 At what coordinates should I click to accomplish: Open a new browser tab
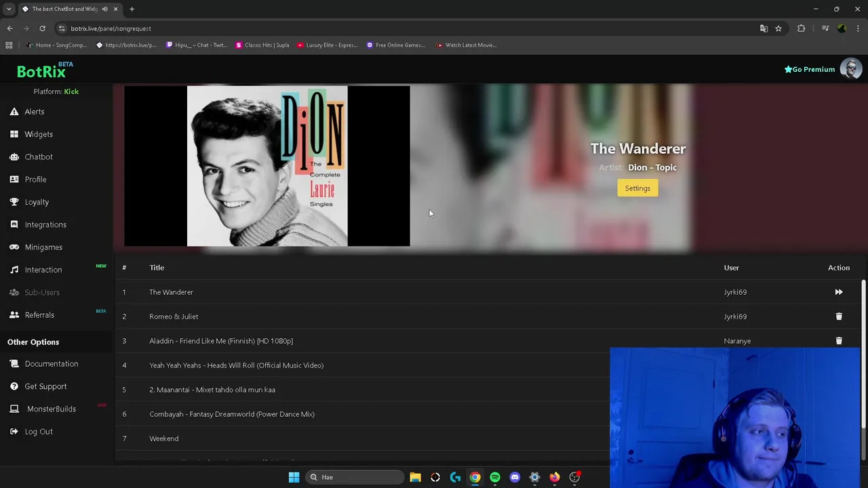click(x=132, y=9)
